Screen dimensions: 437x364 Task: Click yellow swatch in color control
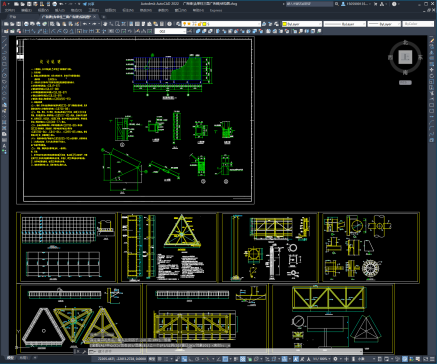(285, 24)
